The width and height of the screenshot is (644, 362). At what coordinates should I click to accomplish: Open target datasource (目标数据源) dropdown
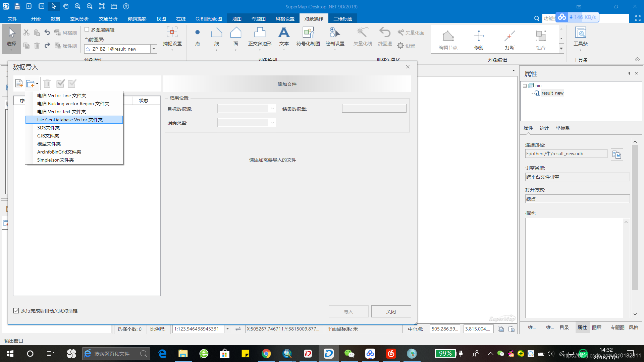tap(272, 108)
